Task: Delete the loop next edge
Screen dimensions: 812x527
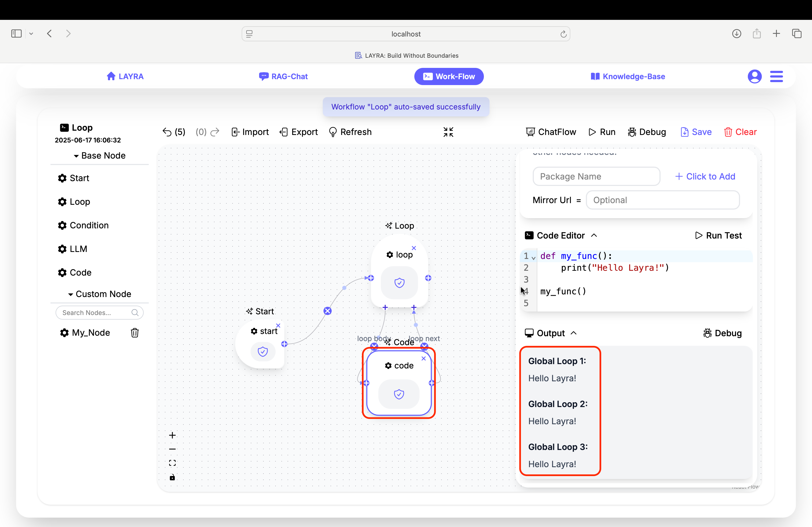Action: pos(424,346)
